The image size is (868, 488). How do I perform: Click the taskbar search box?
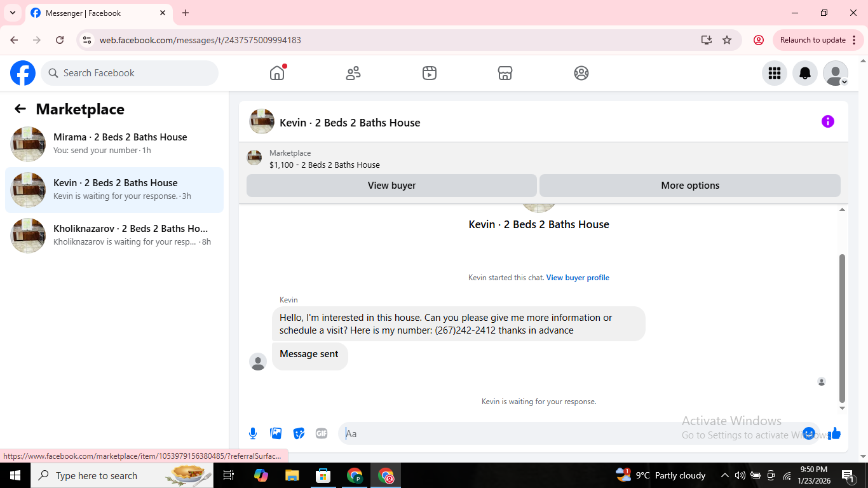click(x=123, y=475)
